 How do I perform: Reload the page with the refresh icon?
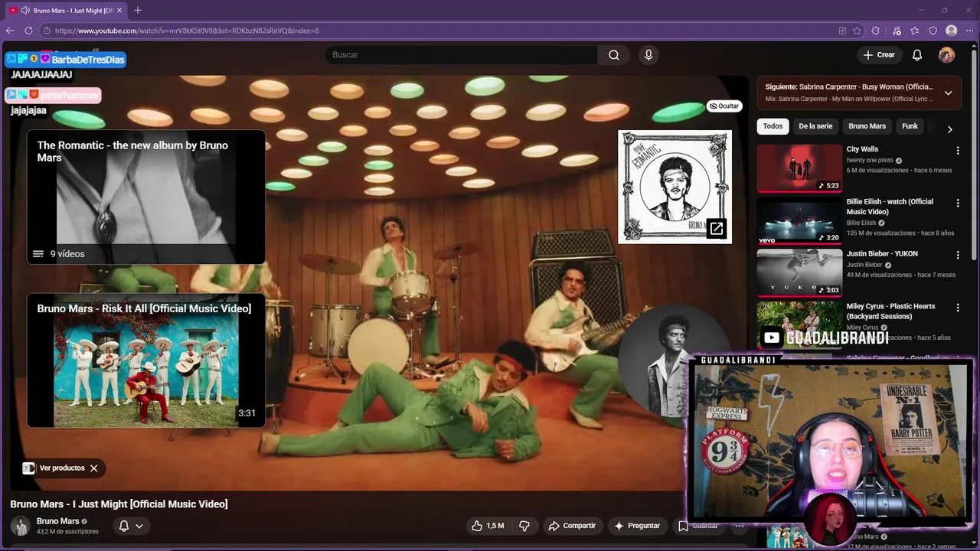click(x=28, y=31)
